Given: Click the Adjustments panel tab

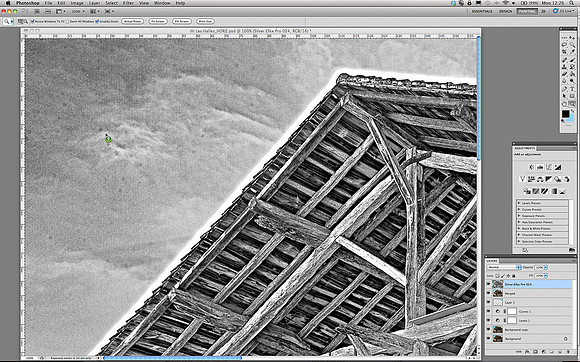Looking at the screenshot, I should tap(525, 148).
